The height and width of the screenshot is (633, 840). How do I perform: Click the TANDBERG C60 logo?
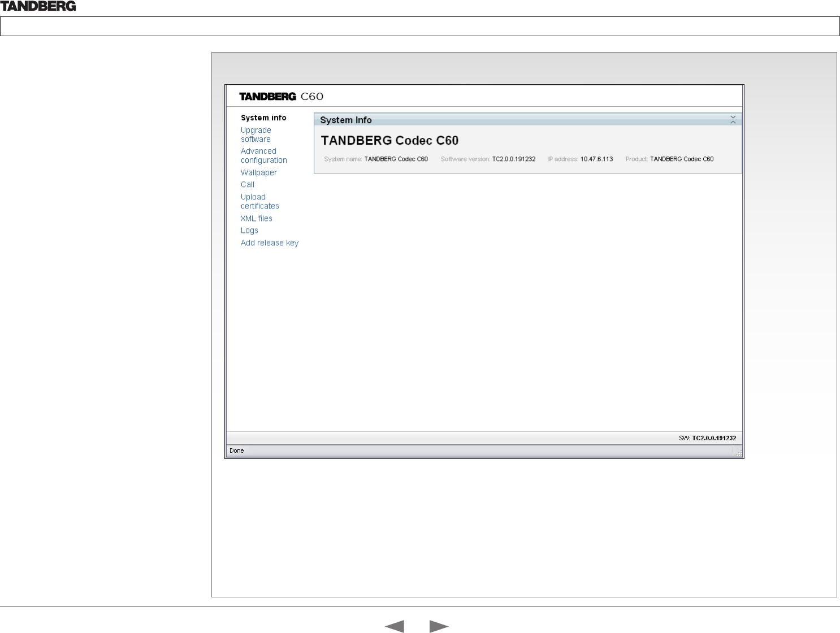(281, 97)
